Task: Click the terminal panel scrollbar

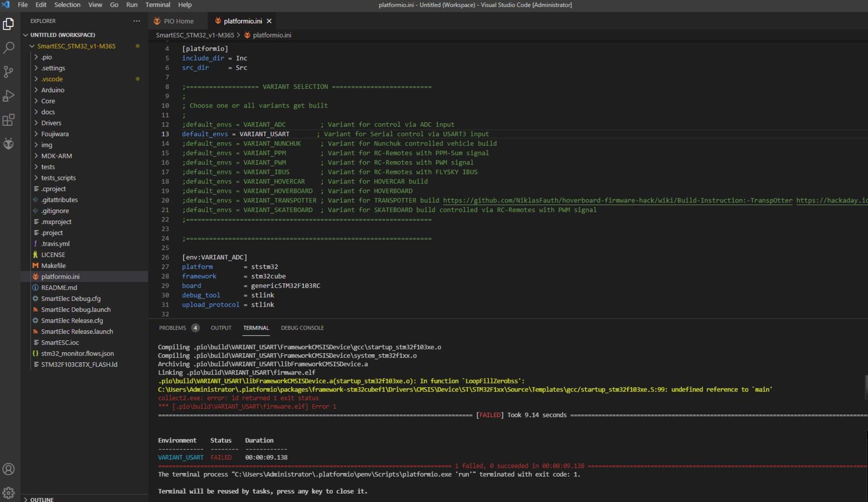Action: click(866, 387)
